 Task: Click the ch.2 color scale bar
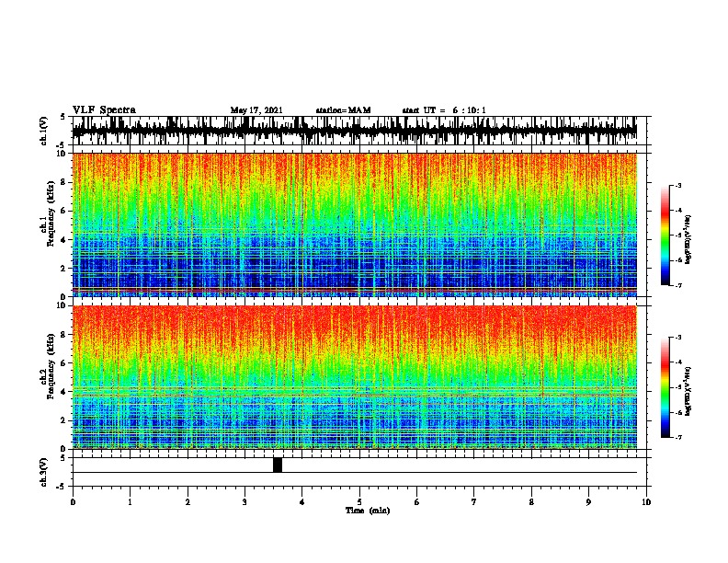click(665, 387)
